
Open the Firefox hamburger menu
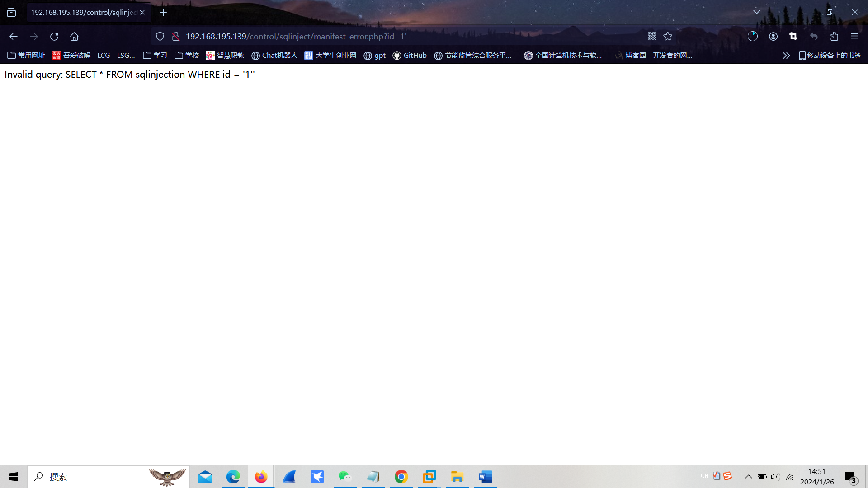[854, 37]
